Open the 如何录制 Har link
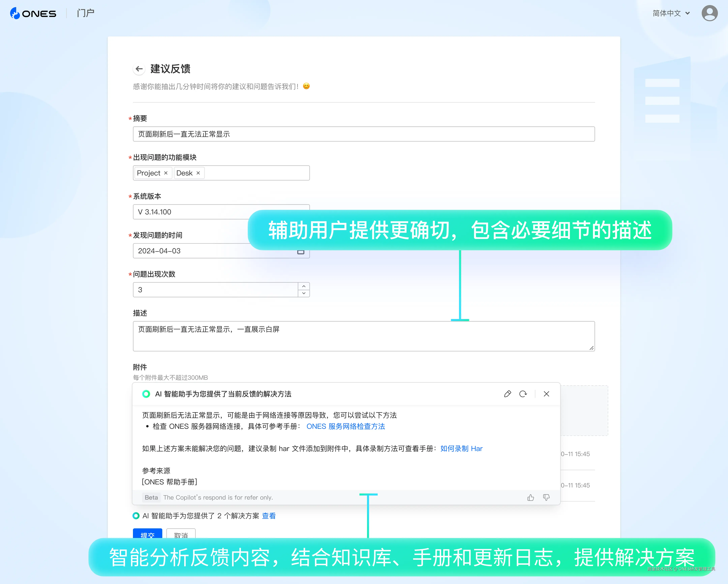Viewport: 728px width, 584px height. point(461,448)
